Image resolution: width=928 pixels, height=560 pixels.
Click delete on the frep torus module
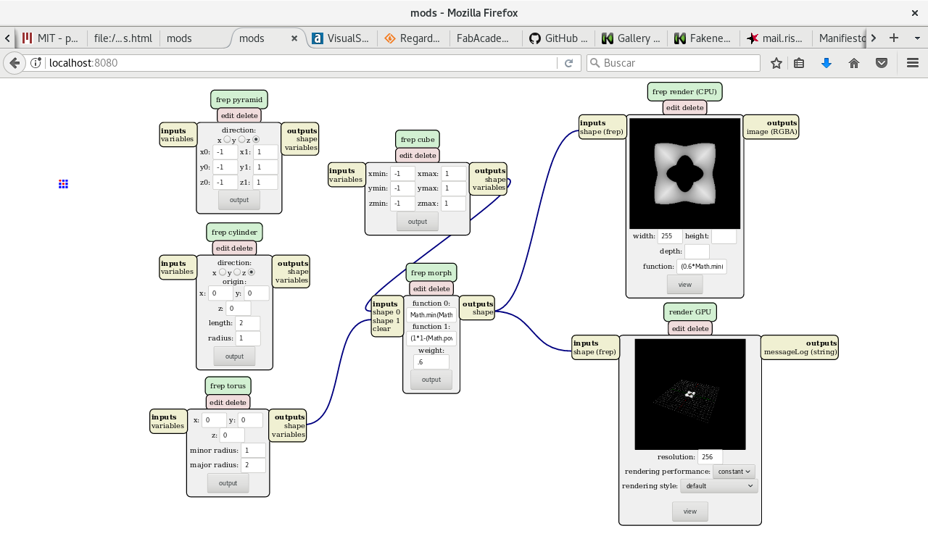coord(236,402)
